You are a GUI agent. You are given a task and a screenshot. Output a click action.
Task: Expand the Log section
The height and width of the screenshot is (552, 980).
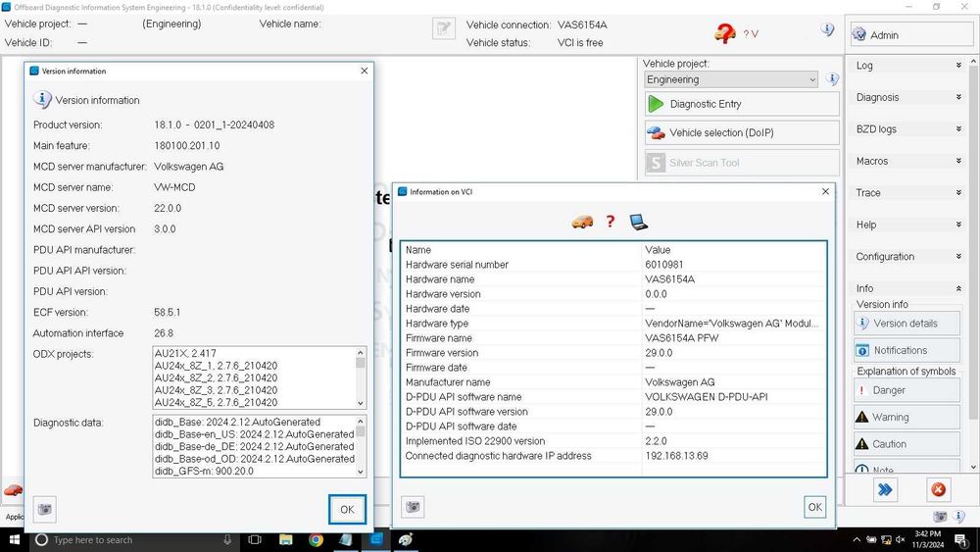908,66
